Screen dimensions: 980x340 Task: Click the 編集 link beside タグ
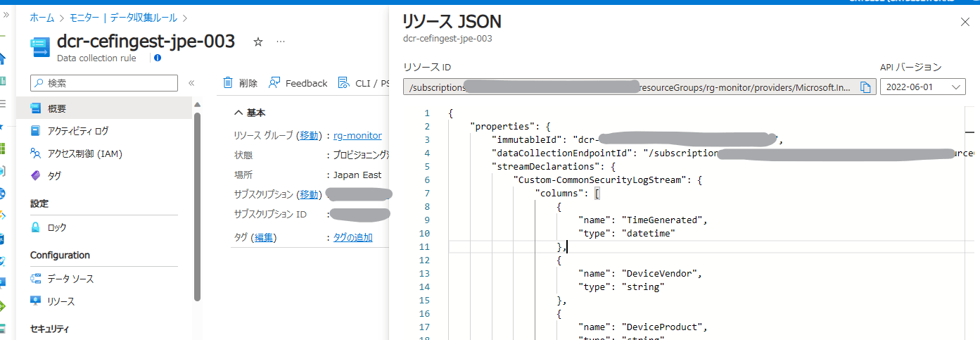click(x=264, y=237)
